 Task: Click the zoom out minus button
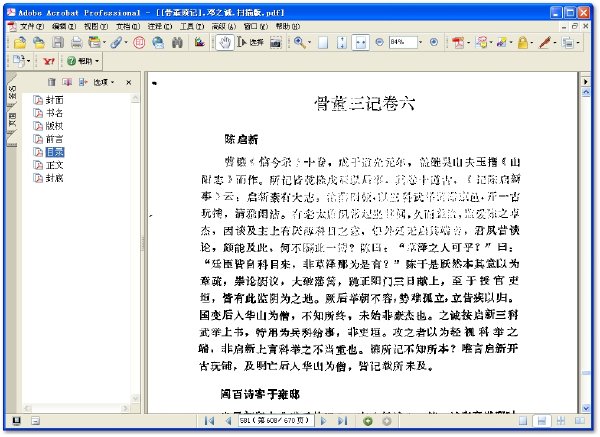pos(379,42)
